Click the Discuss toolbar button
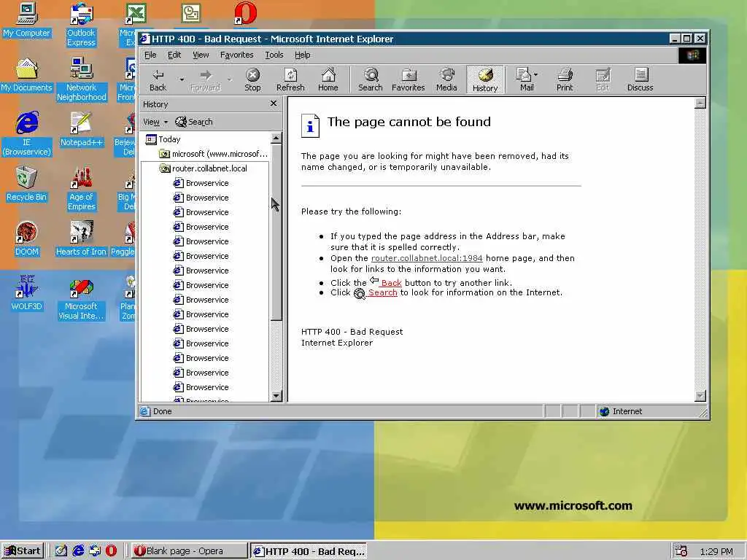This screenshot has width=747, height=560. [x=640, y=79]
